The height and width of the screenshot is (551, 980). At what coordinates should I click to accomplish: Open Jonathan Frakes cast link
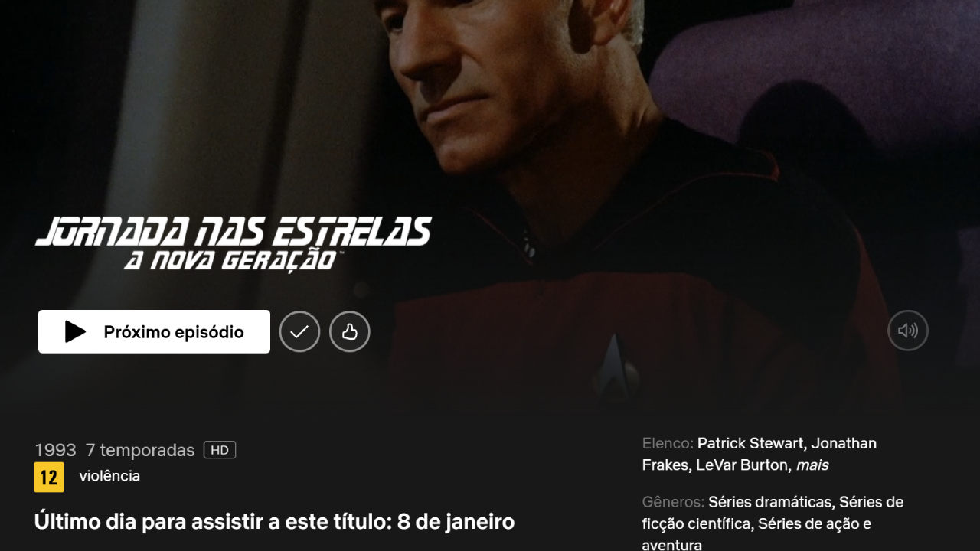(759, 454)
